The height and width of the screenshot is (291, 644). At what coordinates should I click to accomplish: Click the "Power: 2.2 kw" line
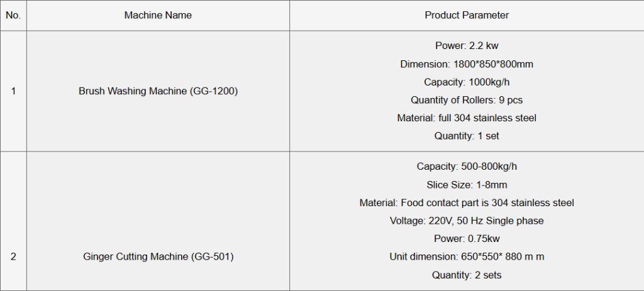coord(467,46)
